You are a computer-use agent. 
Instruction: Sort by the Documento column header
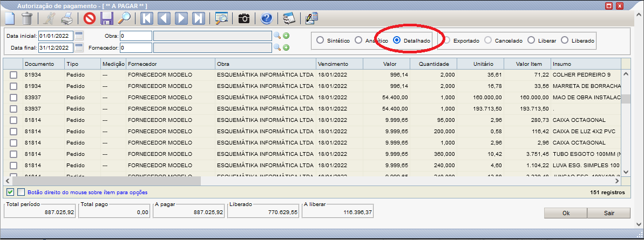click(44, 64)
